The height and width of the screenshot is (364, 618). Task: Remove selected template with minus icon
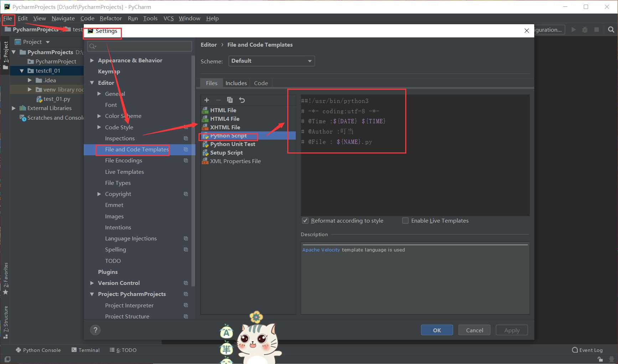[x=218, y=100]
